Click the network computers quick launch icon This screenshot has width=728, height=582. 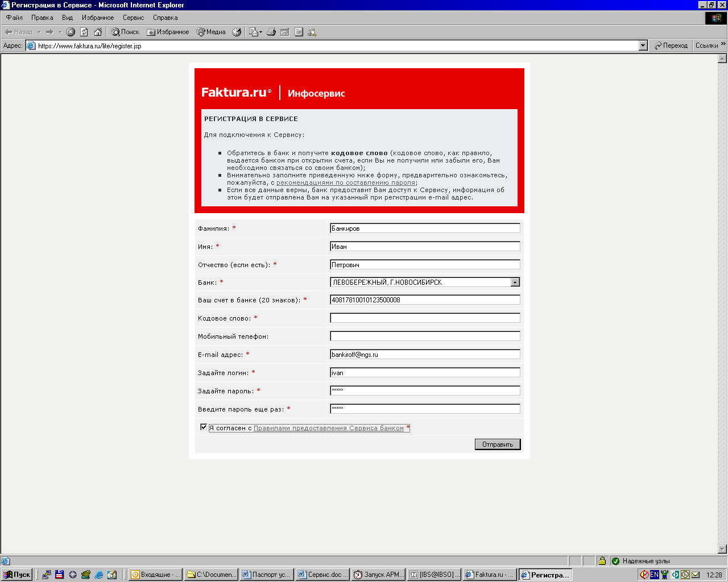(47, 575)
